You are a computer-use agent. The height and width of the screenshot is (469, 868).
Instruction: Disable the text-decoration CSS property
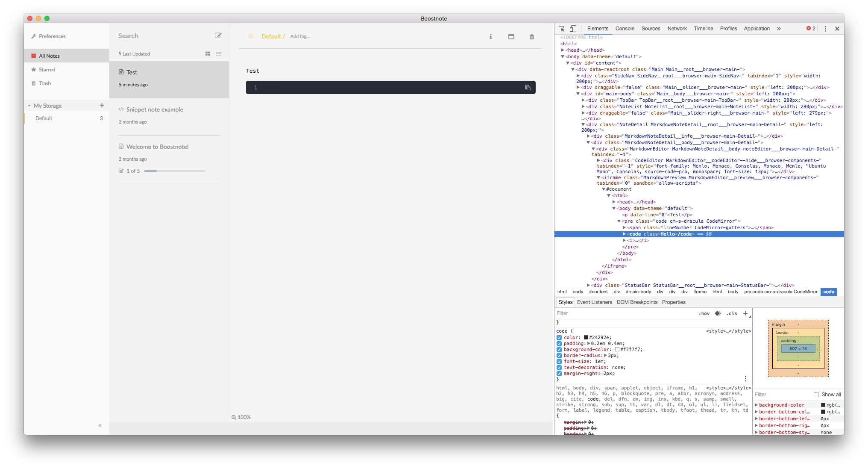coord(559,367)
